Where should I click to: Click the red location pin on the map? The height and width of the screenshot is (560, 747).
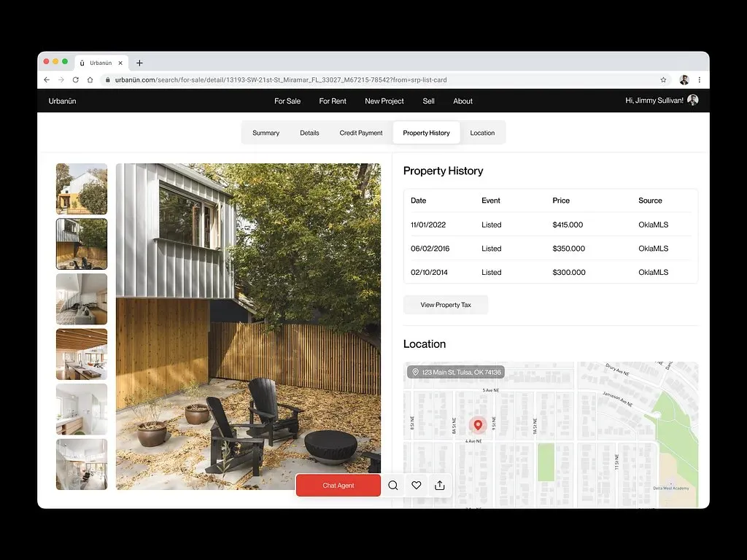[478, 425]
